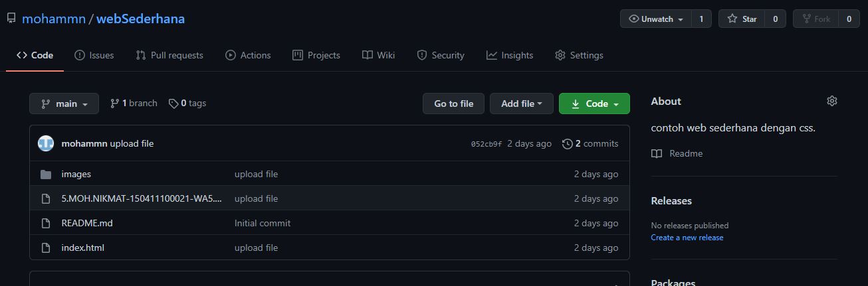Expand the green Code dropdown
This screenshot has width=868, height=286.
[x=594, y=104]
